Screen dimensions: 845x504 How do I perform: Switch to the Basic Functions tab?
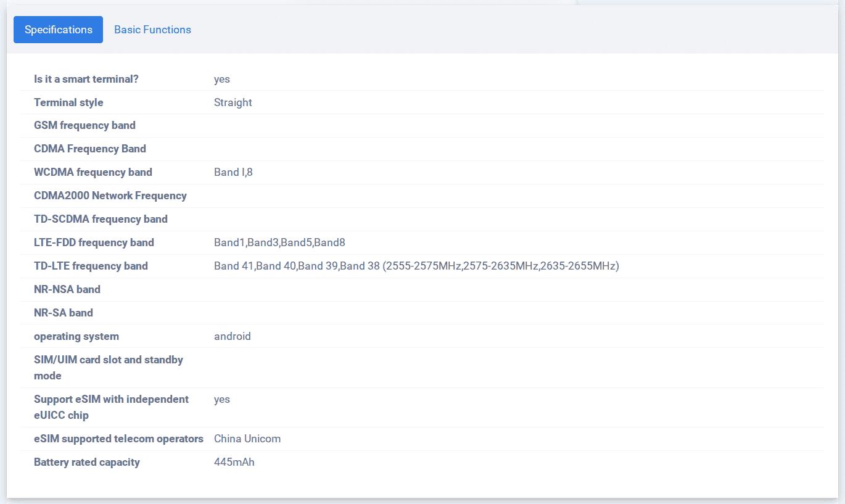tap(152, 30)
